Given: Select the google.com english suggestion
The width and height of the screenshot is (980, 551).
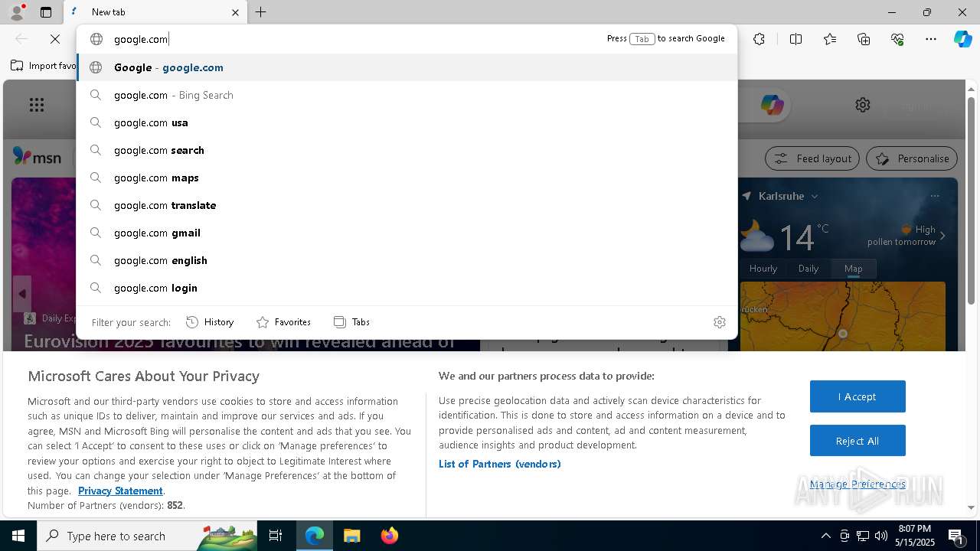Looking at the screenshot, I should [x=407, y=260].
